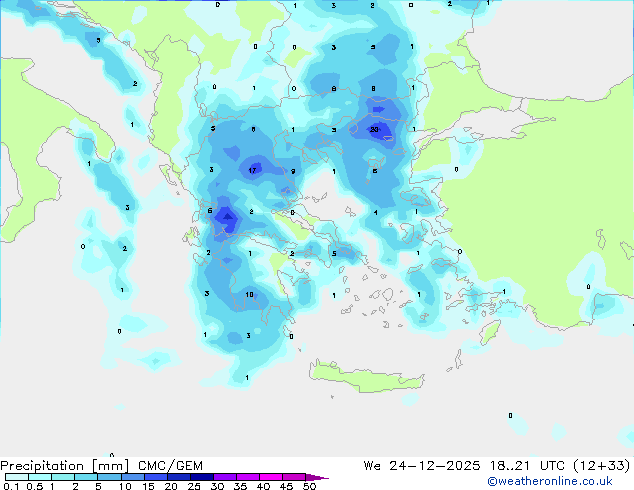Select the date text 'We 24-12-2025'
Image resolution: width=634 pixels, height=490 pixels.
[422, 466]
